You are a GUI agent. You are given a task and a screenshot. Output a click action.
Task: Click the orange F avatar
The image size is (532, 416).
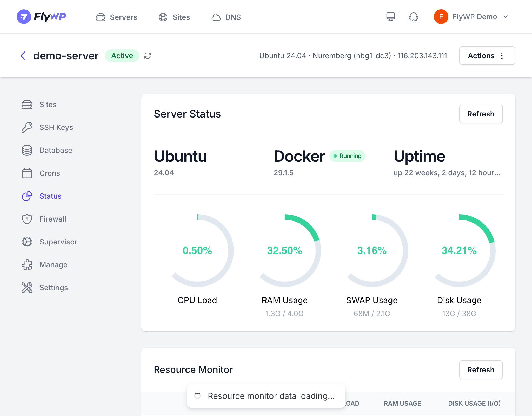(x=441, y=17)
